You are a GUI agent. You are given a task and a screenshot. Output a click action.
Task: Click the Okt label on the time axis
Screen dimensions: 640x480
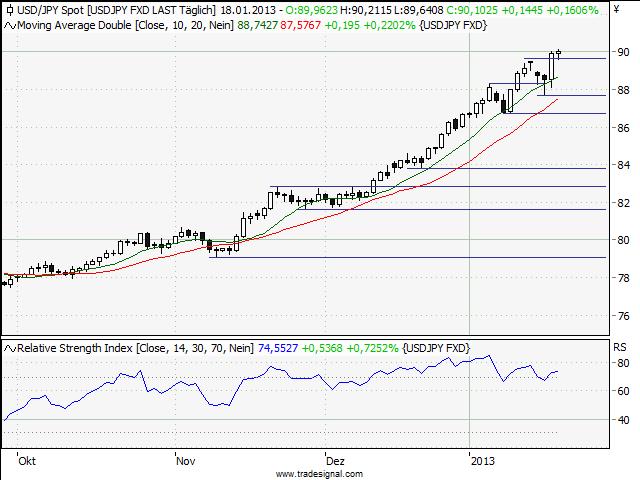[x=27, y=462]
